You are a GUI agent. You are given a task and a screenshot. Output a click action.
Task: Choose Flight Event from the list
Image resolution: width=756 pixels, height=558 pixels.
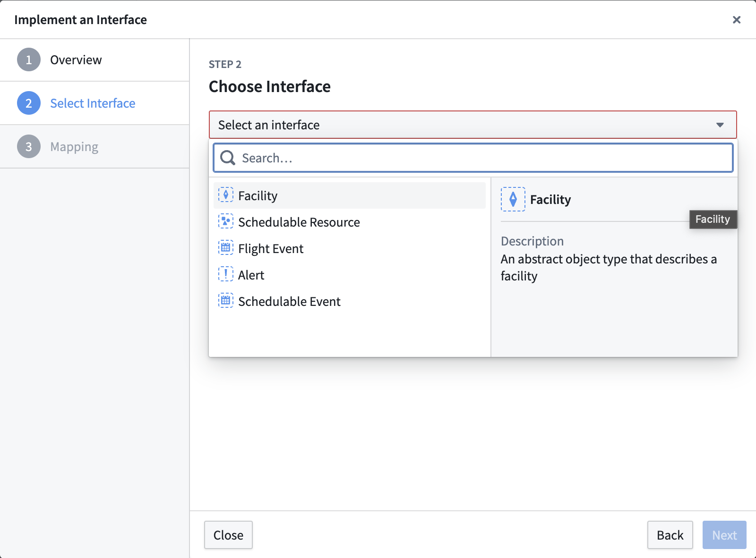pos(350,248)
